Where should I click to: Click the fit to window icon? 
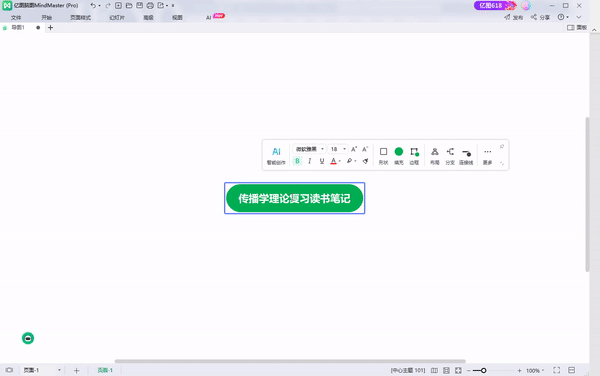[458, 370]
